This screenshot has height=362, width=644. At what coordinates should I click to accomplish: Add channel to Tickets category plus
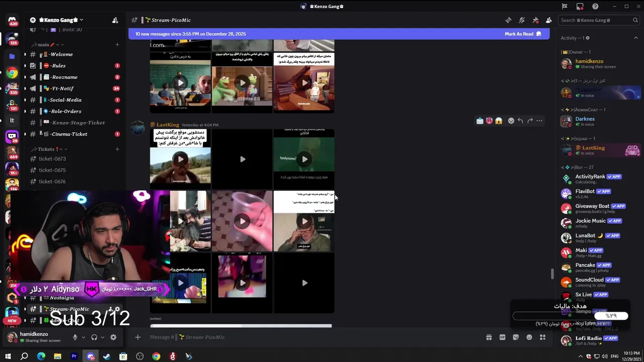[117, 149]
